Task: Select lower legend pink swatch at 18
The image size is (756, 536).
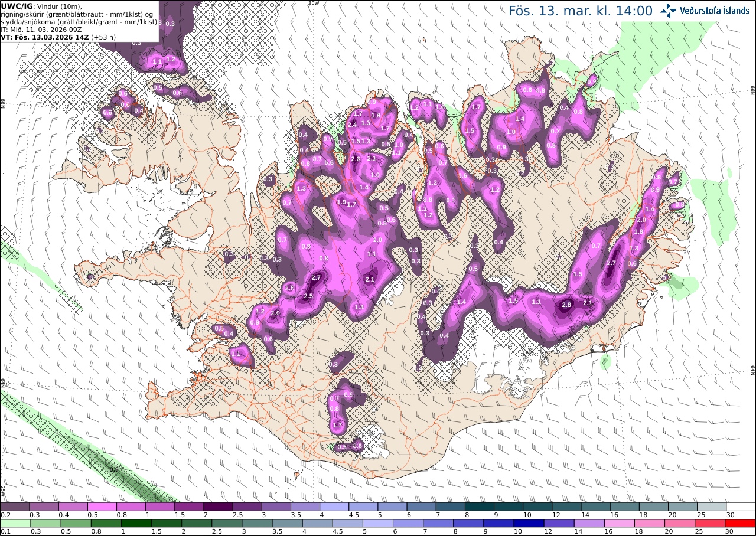Action: click(x=651, y=523)
